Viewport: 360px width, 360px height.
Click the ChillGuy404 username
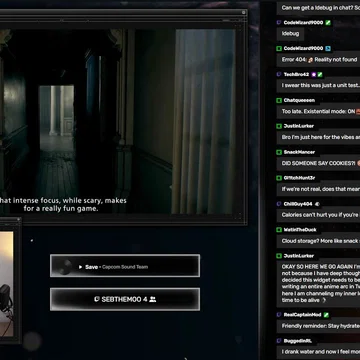[x=298, y=204]
